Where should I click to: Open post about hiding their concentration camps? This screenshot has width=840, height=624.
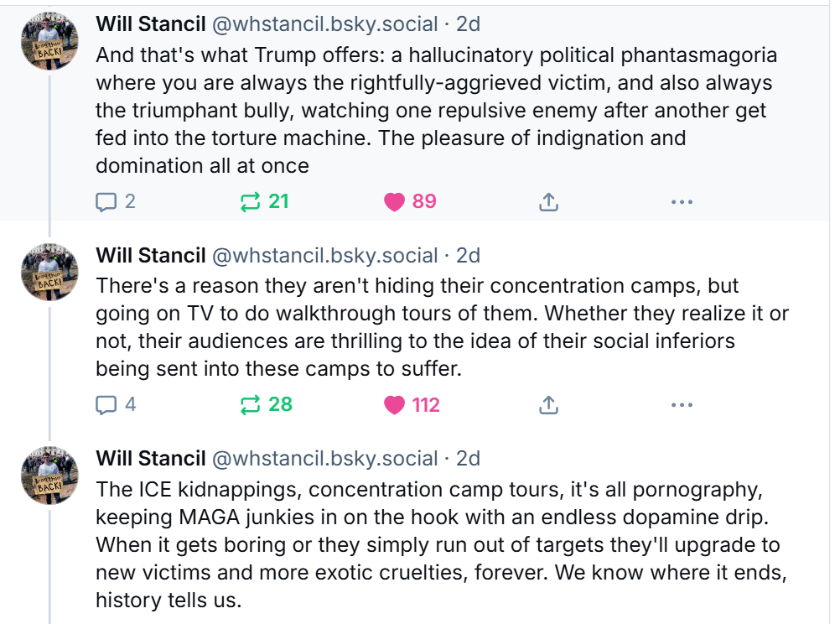442,327
